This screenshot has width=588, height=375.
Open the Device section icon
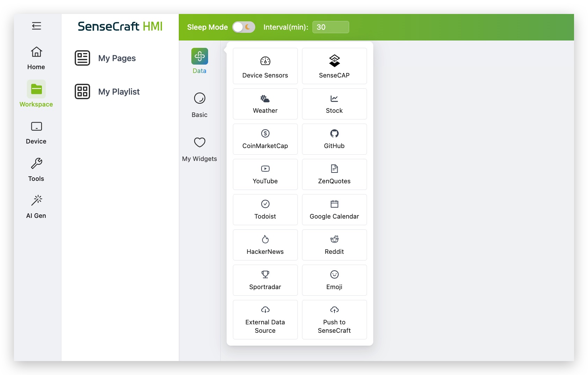coord(36,126)
